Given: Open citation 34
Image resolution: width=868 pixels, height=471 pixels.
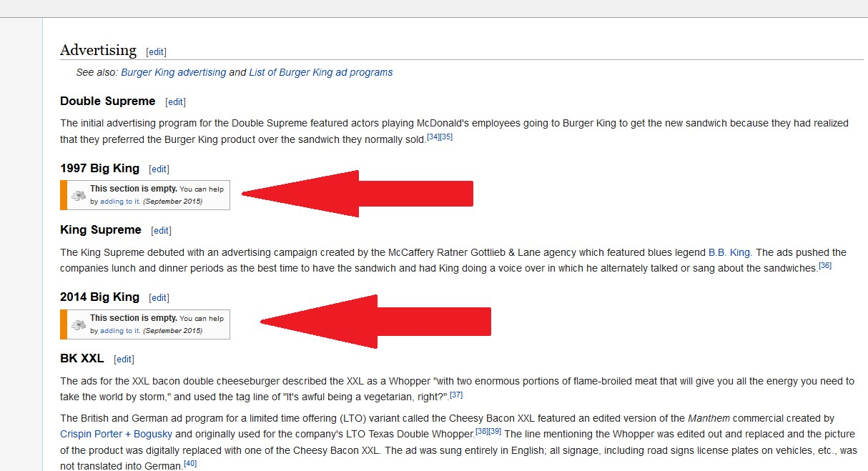Looking at the screenshot, I should [x=433, y=137].
